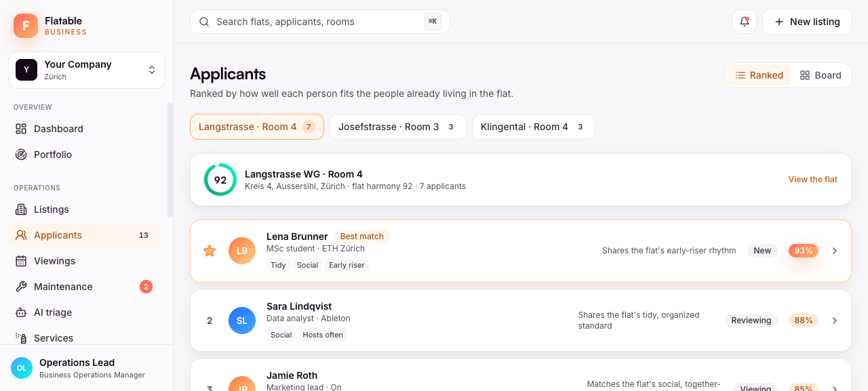This screenshot has width=868, height=391.
Task: Click the Early riser tag
Action: [347, 265]
